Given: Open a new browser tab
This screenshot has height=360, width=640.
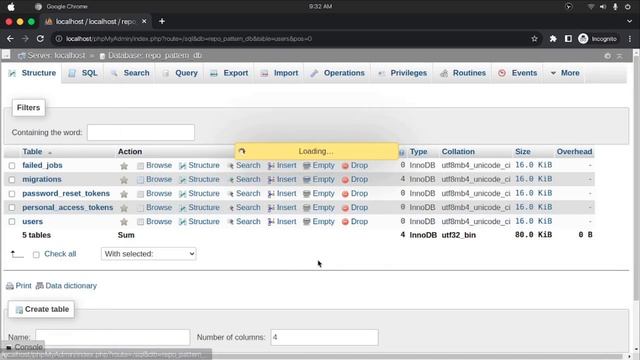Looking at the screenshot, I should click(162, 21).
